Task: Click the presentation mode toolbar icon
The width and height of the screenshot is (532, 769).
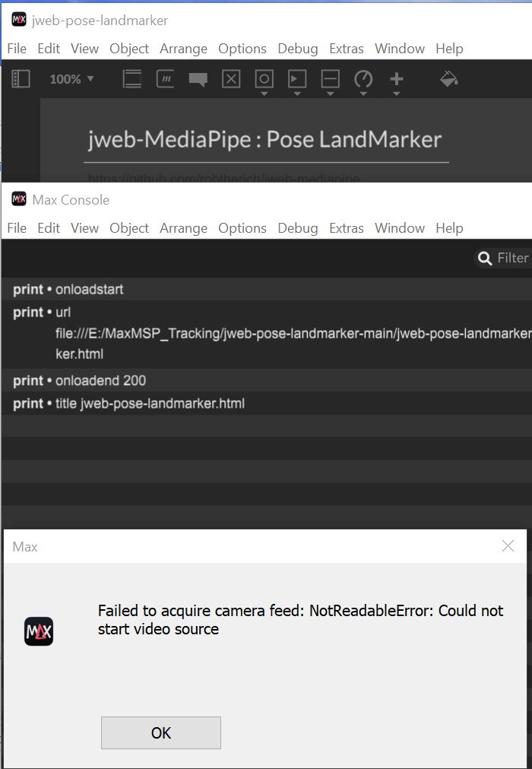Action: [x=131, y=78]
